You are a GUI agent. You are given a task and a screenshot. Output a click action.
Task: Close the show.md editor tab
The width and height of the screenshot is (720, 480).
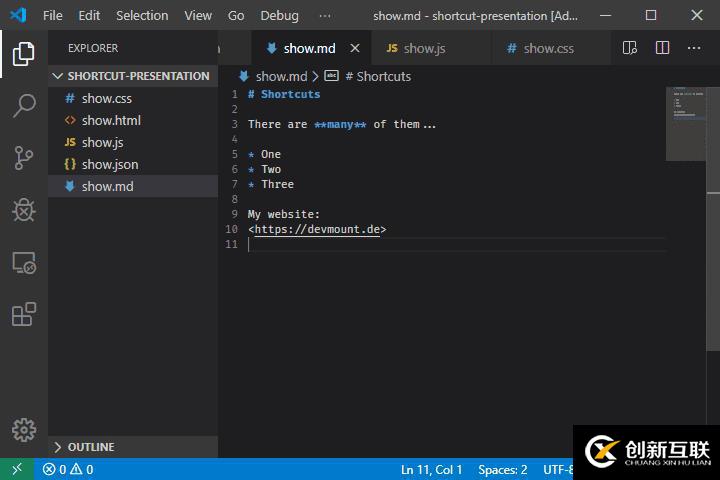pos(354,48)
